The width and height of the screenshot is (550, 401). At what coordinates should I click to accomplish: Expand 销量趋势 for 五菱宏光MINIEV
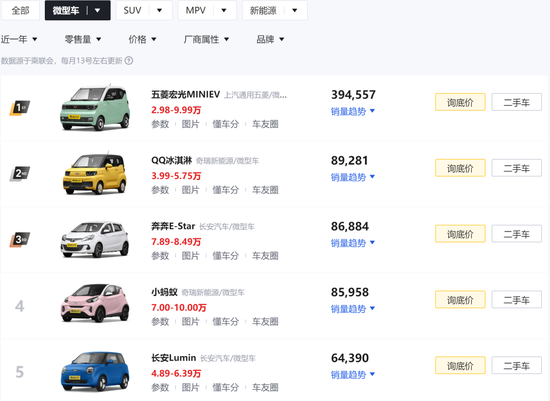coord(353,112)
